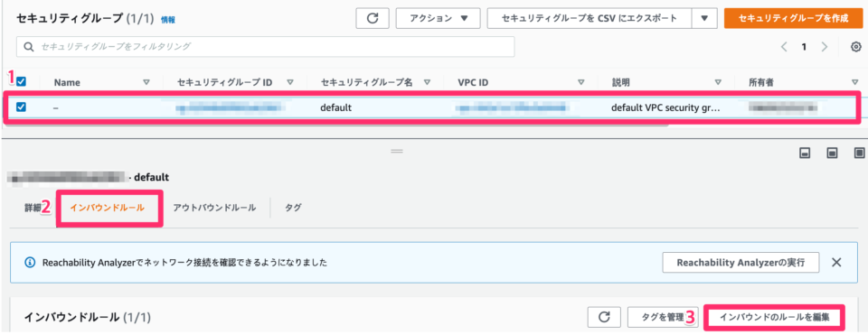868x335 pixels.
Task: Uncheck the default security group row checkbox
Action: 22,107
